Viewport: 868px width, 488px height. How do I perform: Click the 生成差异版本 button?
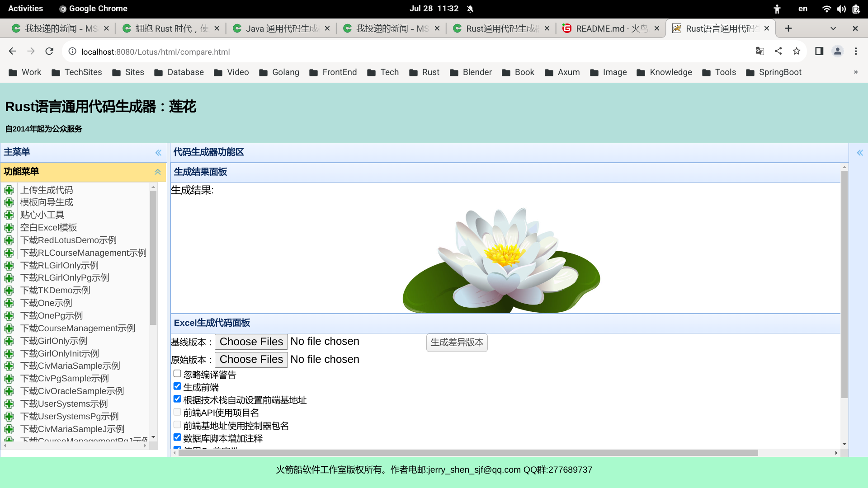click(x=457, y=343)
